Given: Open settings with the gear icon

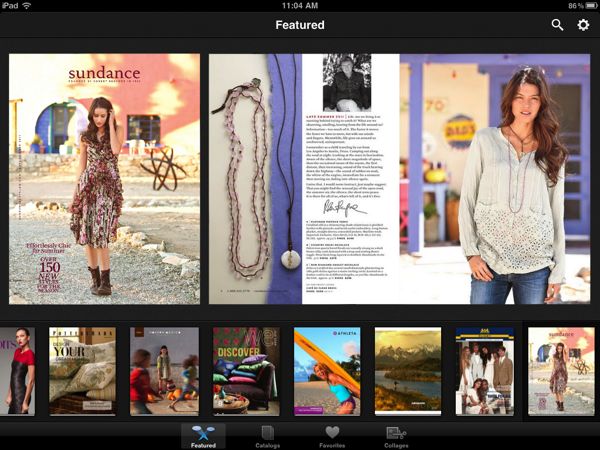Looking at the screenshot, I should click(584, 24).
